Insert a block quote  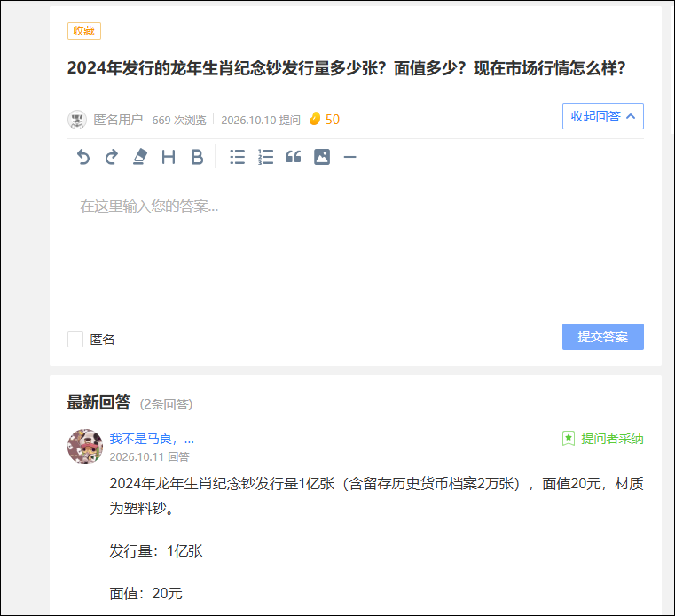(x=294, y=157)
